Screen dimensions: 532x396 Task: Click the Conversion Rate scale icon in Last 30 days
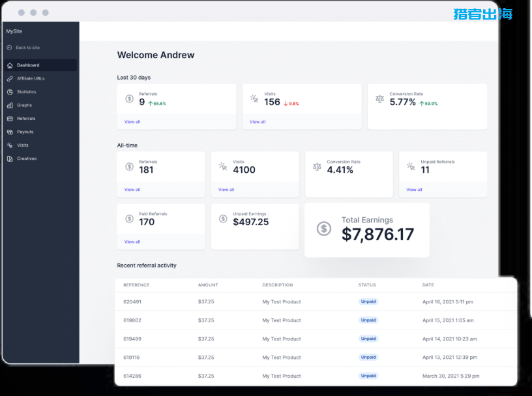380,99
